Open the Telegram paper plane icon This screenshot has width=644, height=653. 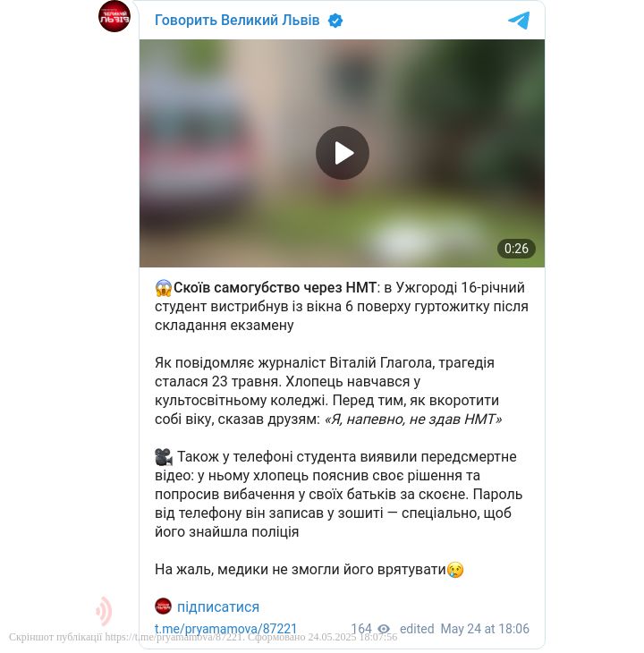(x=519, y=20)
